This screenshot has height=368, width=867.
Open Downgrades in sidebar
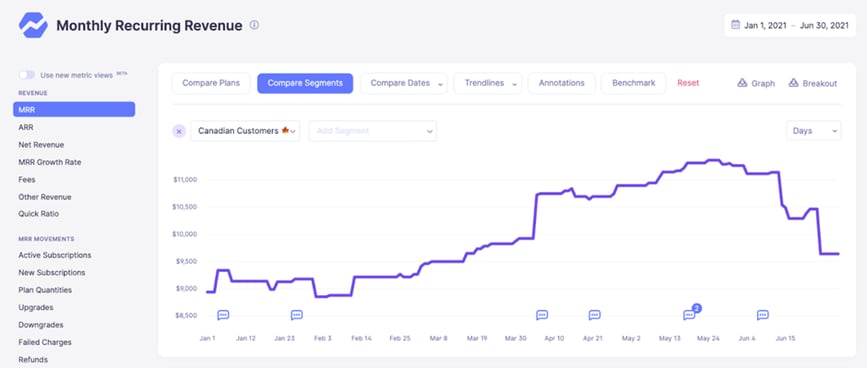(x=41, y=325)
